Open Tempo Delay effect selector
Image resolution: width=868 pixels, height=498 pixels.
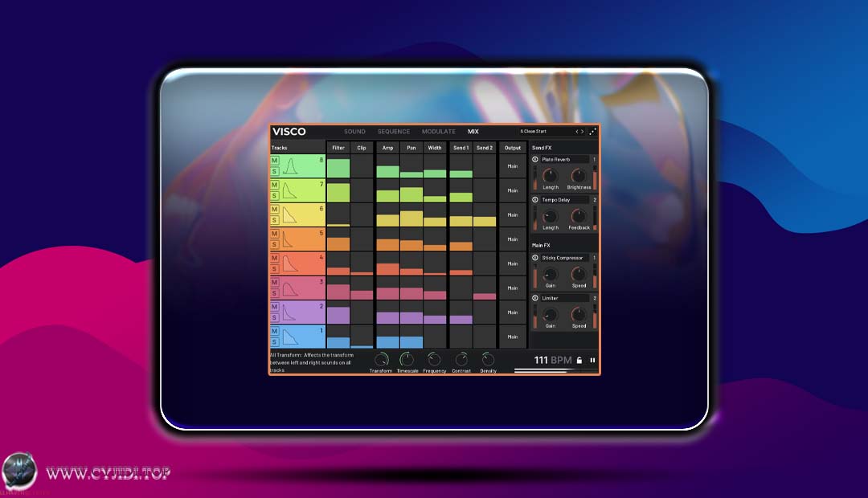click(565, 200)
